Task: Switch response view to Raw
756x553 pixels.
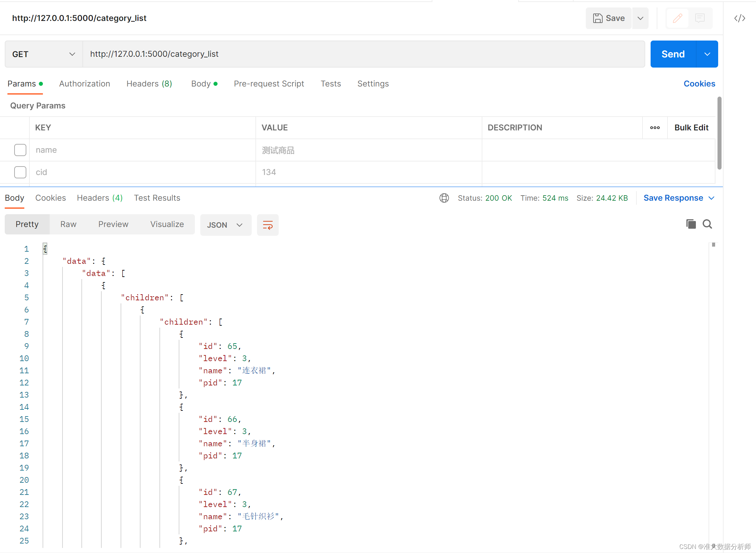Action: pos(68,224)
